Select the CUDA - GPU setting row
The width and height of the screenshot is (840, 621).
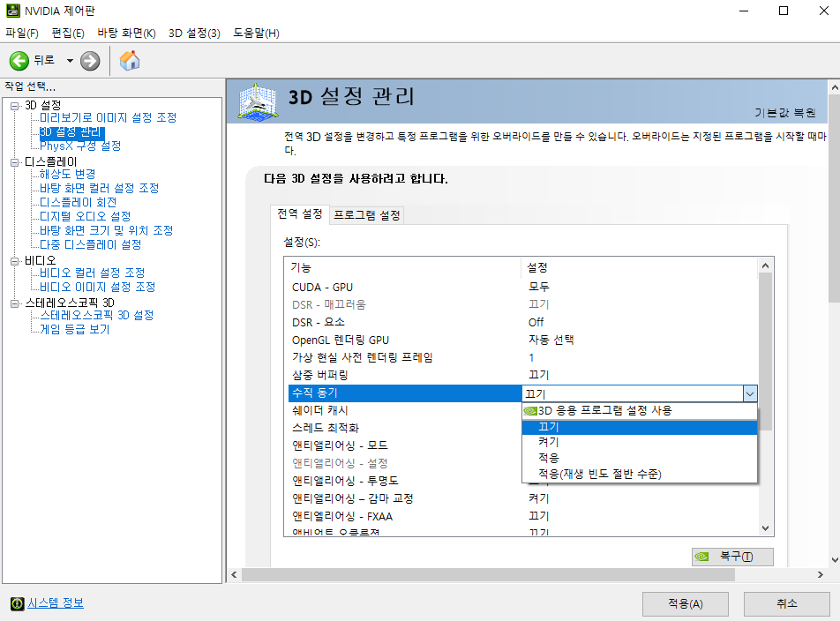(522, 288)
